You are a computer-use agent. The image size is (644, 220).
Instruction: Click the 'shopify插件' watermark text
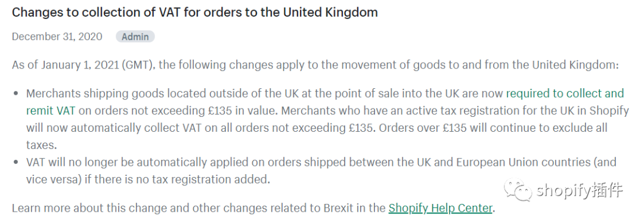pyautogui.click(x=580, y=190)
